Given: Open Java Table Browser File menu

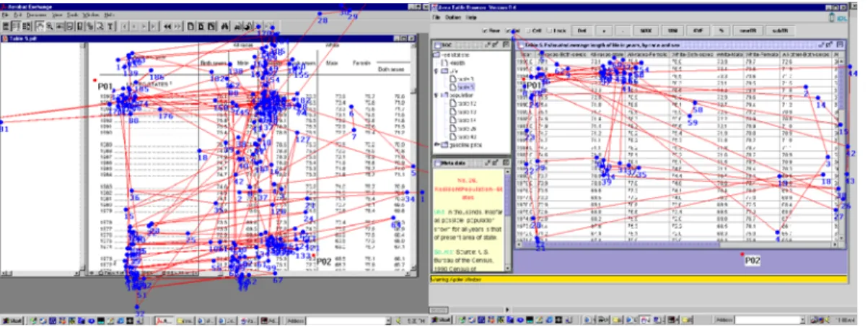Looking at the screenshot, I should click(x=435, y=17).
